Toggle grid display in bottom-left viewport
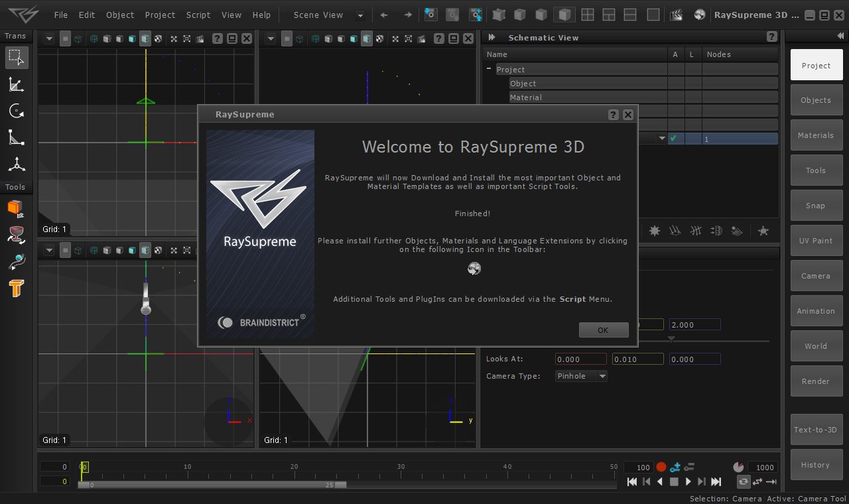The height and width of the screenshot is (504, 849). click(65, 250)
